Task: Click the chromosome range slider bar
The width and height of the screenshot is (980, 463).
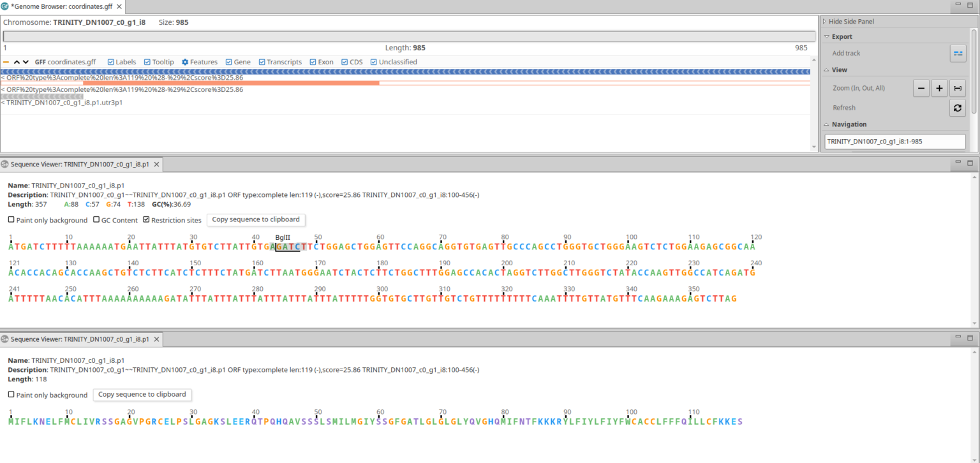Action: coord(408,36)
